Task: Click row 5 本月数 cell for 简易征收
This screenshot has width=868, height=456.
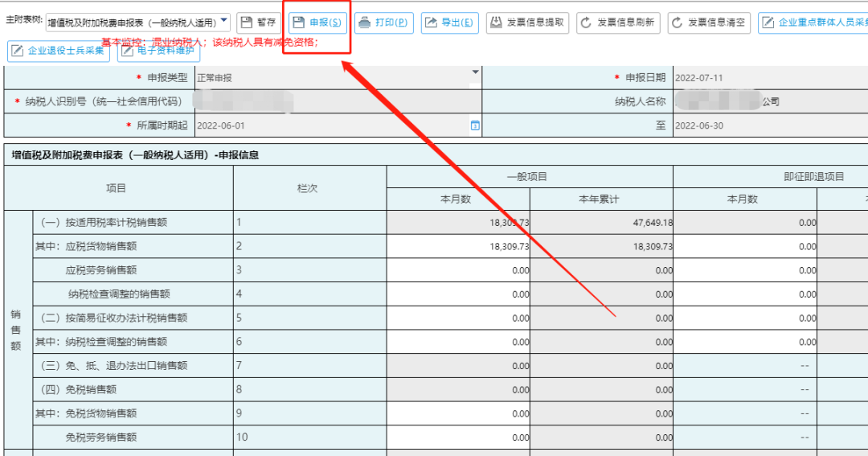Action: pyautogui.click(x=458, y=318)
